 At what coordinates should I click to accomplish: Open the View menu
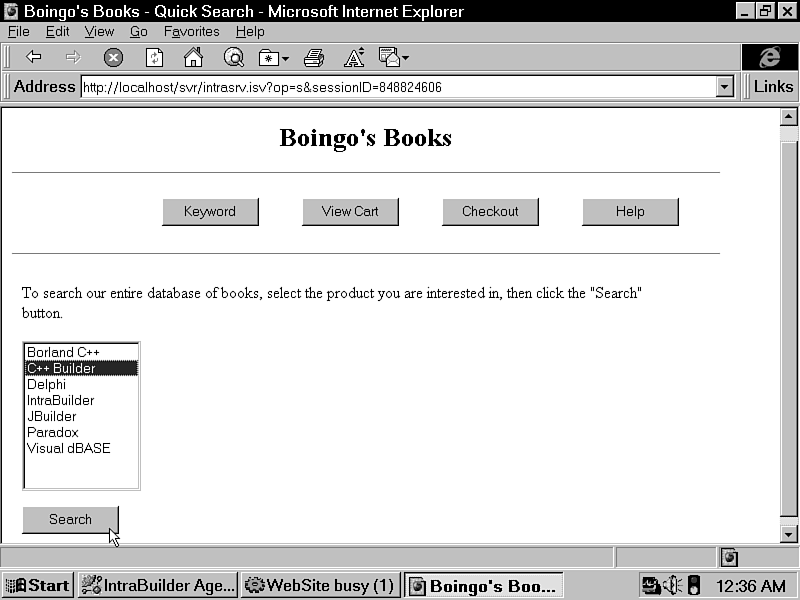coord(99,32)
